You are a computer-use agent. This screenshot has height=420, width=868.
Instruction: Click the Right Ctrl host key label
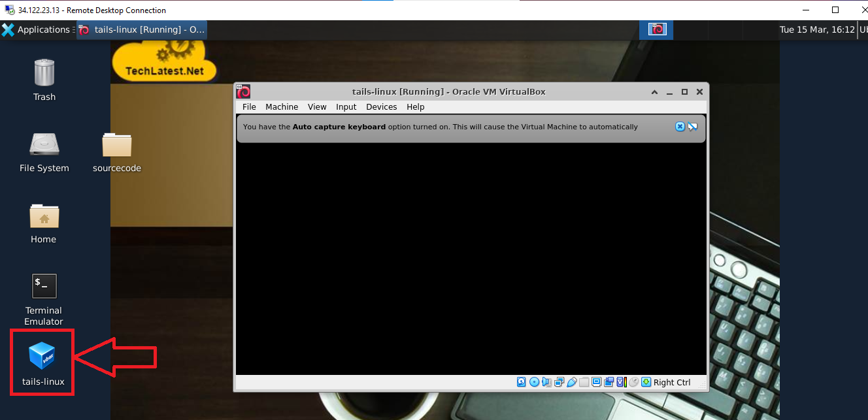pyautogui.click(x=672, y=383)
